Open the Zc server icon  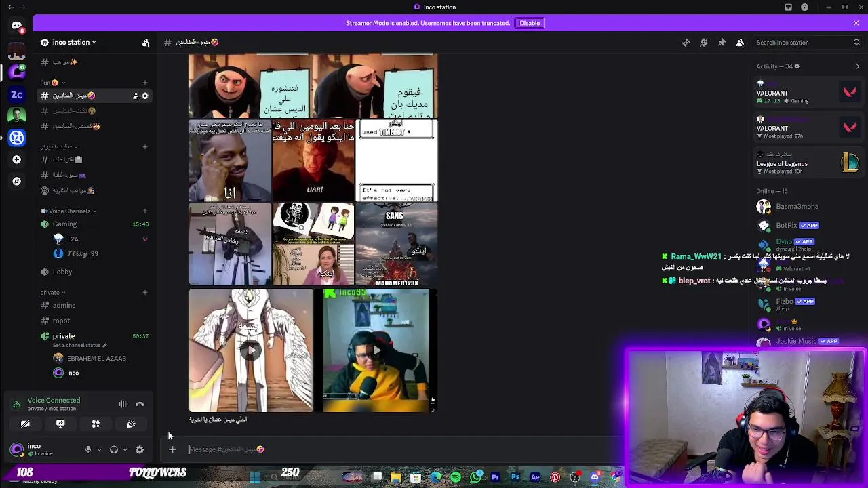17,95
